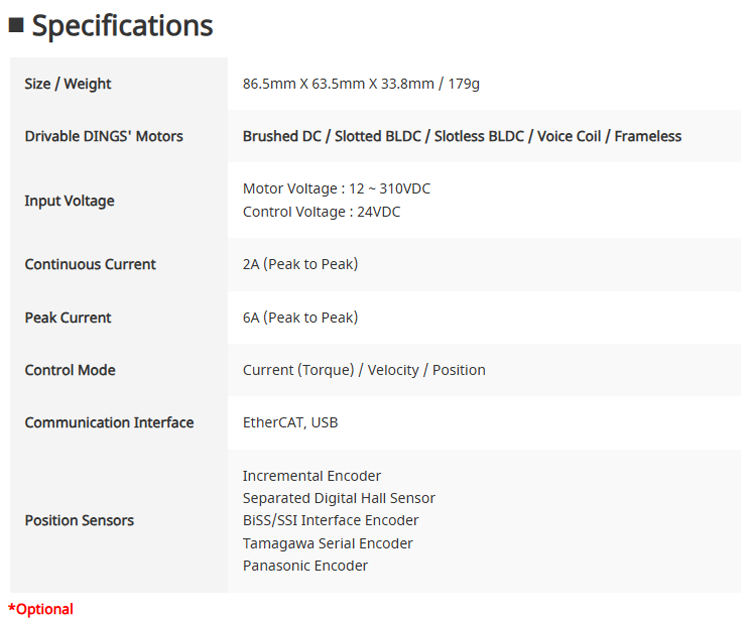Image resolution: width=750 pixels, height=637 pixels.
Task: Click the EtherCAT, USB value
Action: (x=290, y=423)
